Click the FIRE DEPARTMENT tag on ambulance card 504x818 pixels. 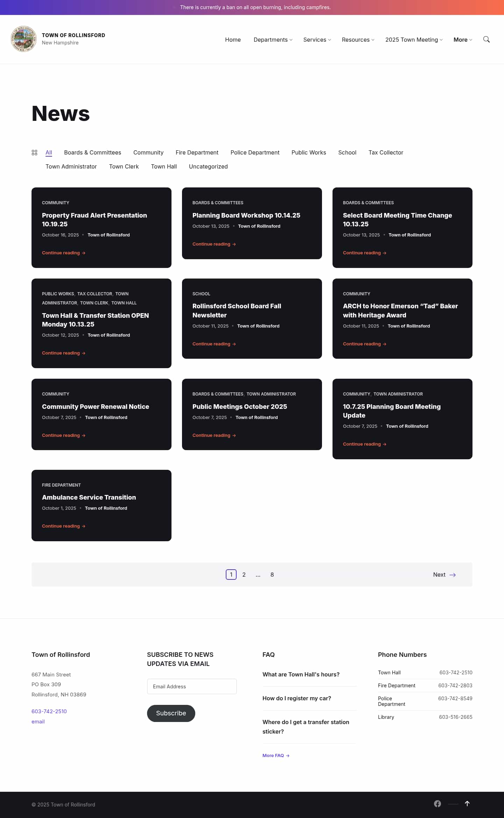pos(61,485)
